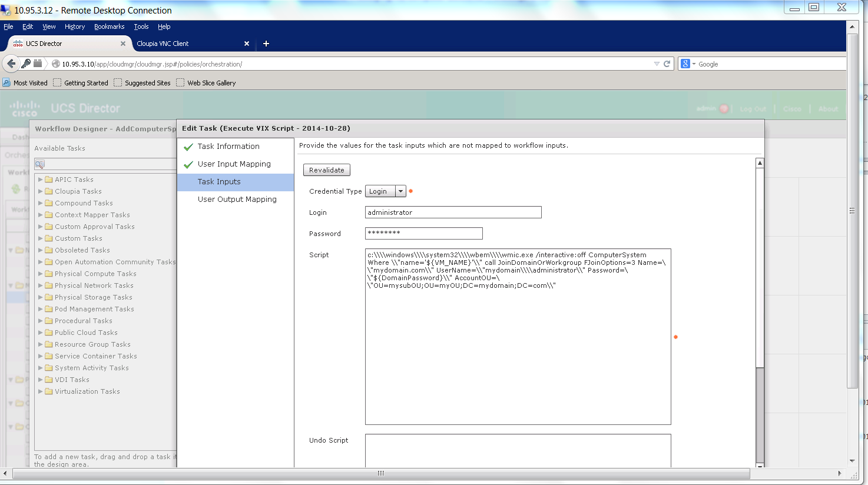Expand the Obsoleted Tasks folder
This screenshot has width=868, height=485.
click(41, 250)
